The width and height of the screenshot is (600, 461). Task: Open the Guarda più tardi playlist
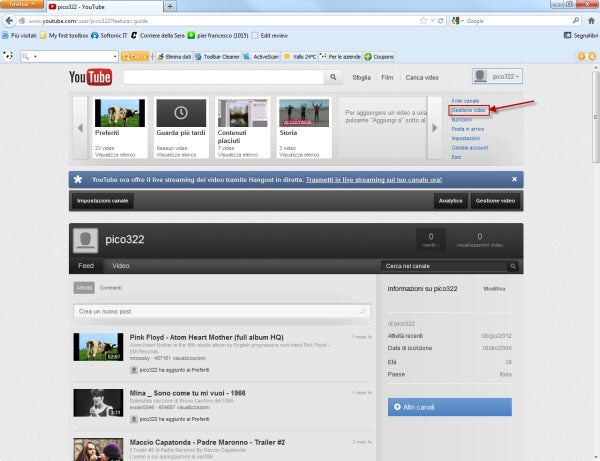coord(181,113)
